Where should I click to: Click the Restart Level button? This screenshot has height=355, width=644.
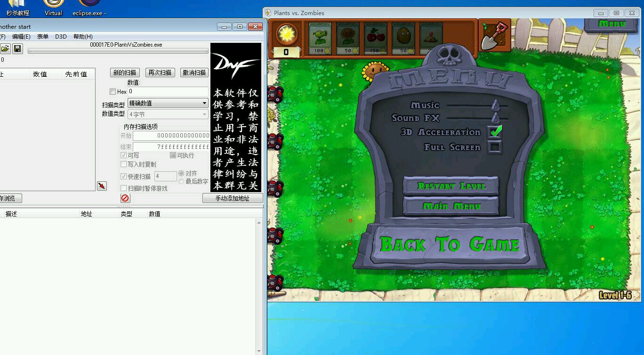451,186
